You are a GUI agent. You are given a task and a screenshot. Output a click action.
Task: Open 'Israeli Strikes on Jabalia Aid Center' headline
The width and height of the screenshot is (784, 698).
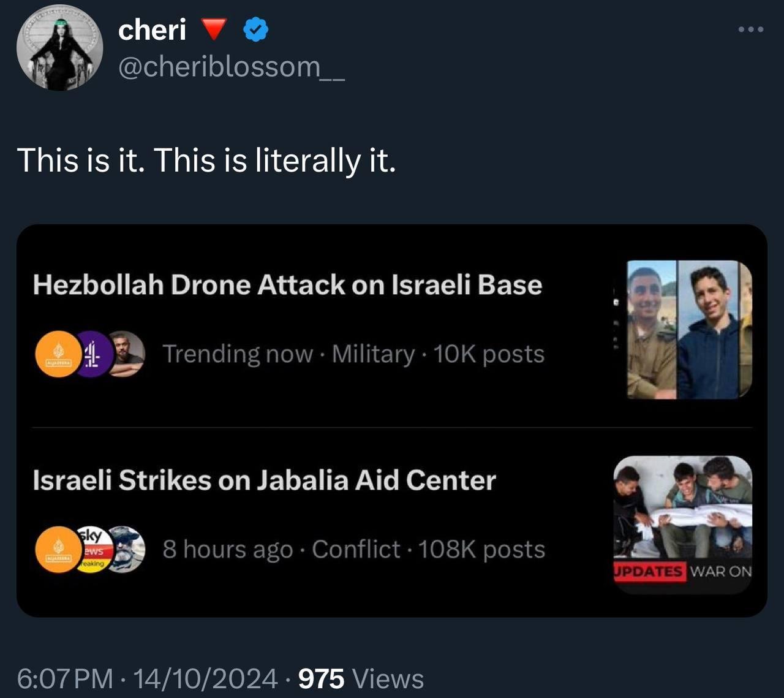[264, 480]
